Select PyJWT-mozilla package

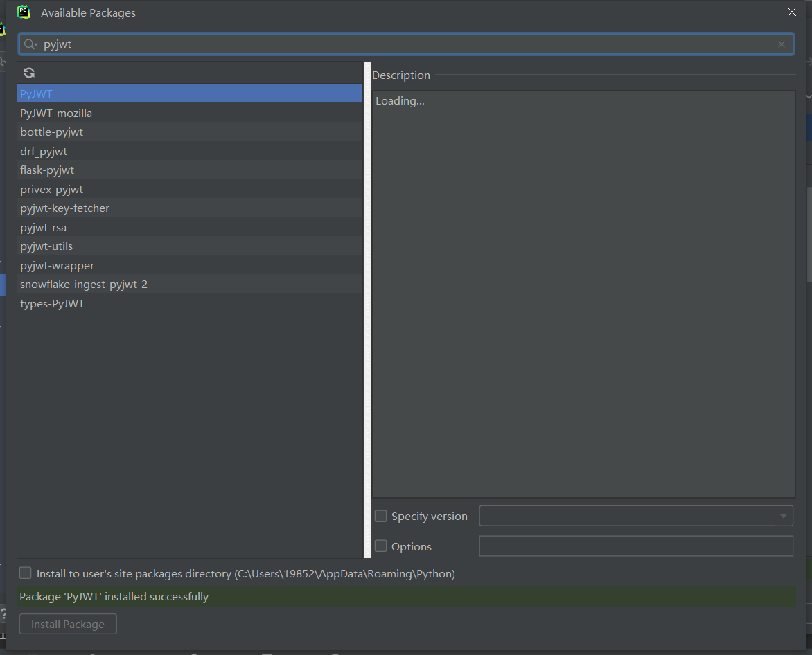tap(190, 113)
